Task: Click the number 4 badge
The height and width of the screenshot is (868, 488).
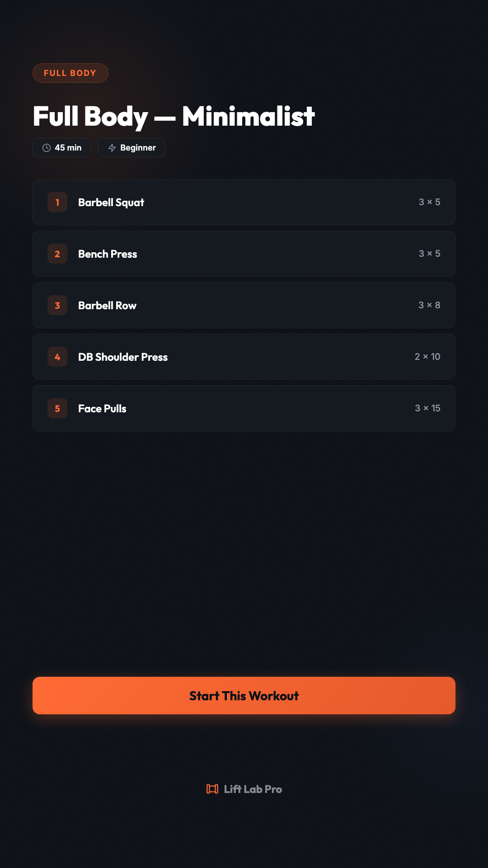Action: pyautogui.click(x=57, y=357)
